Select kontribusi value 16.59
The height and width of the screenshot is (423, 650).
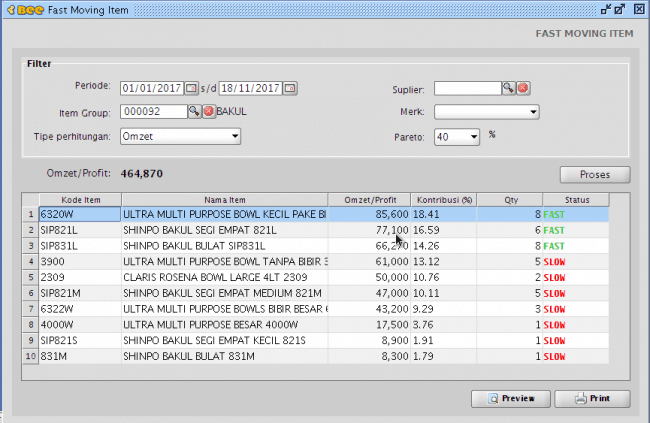click(x=444, y=230)
